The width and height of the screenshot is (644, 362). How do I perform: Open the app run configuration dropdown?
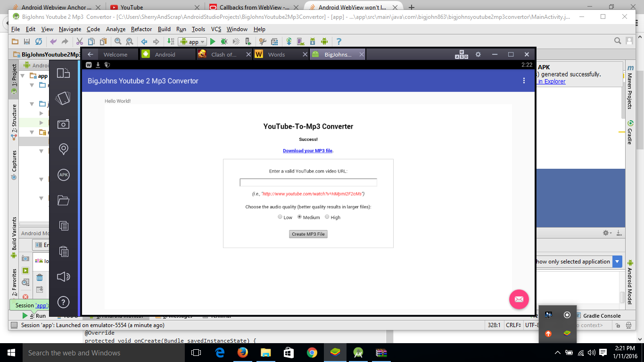192,41
